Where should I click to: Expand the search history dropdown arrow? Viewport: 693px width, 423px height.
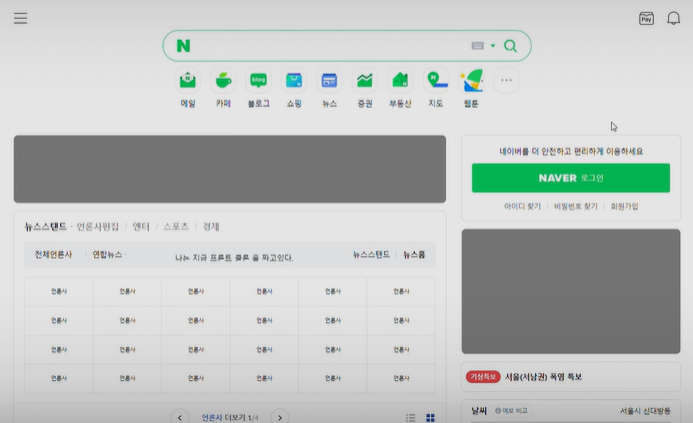[493, 46]
